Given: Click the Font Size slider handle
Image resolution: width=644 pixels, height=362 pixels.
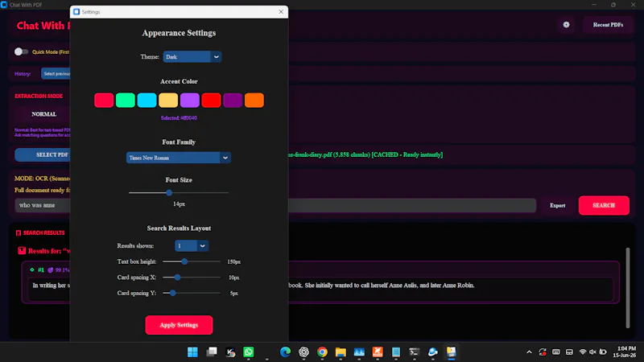Looking at the screenshot, I should (169, 192).
